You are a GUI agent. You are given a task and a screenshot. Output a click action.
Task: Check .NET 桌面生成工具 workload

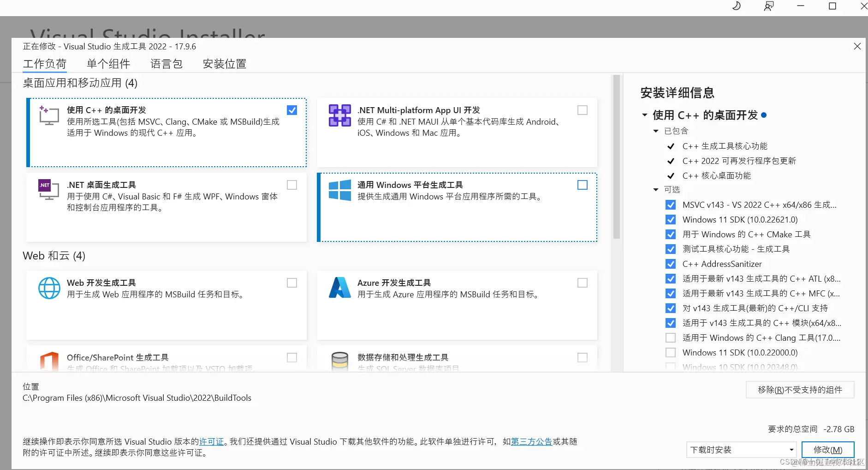pos(292,185)
